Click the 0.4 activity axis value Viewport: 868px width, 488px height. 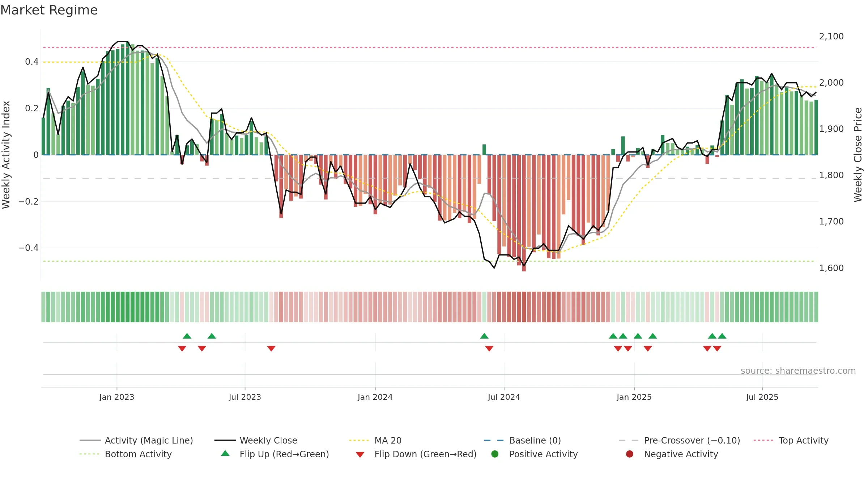pos(32,62)
